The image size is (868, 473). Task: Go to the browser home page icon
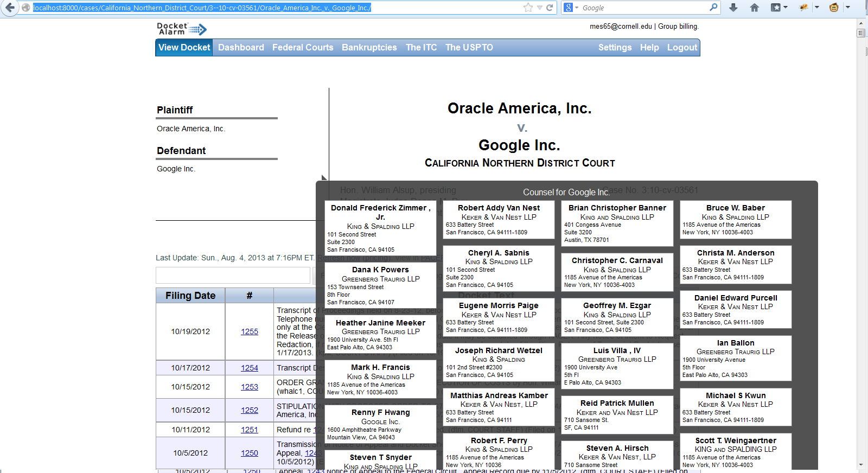[754, 8]
